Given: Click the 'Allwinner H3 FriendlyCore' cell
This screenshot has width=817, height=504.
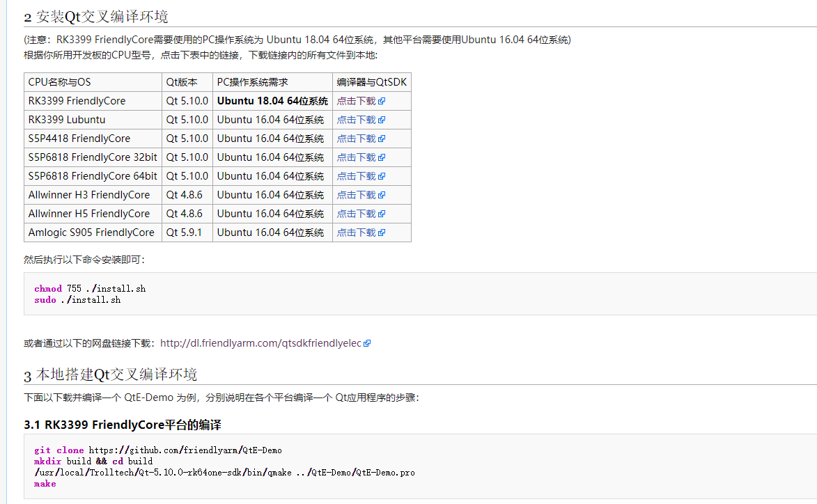Looking at the screenshot, I should [93, 195].
